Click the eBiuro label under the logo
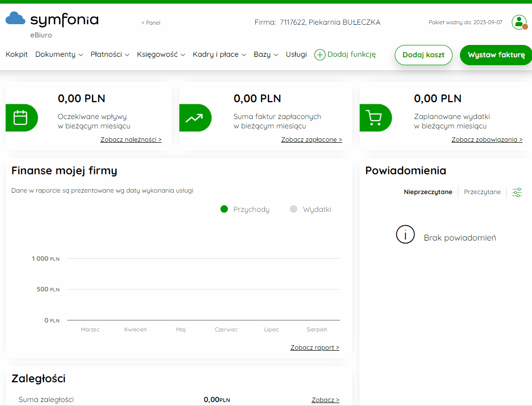The width and height of the screenshot is (532, 406). 41,35
